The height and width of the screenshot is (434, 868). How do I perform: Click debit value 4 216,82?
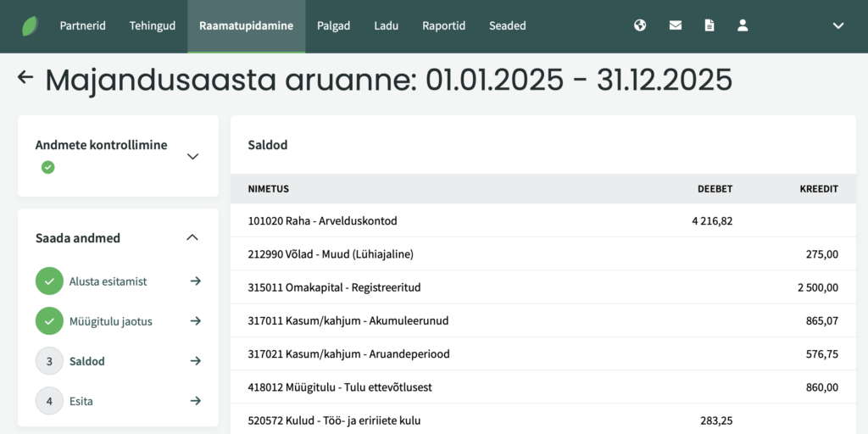tap(712, 221)
